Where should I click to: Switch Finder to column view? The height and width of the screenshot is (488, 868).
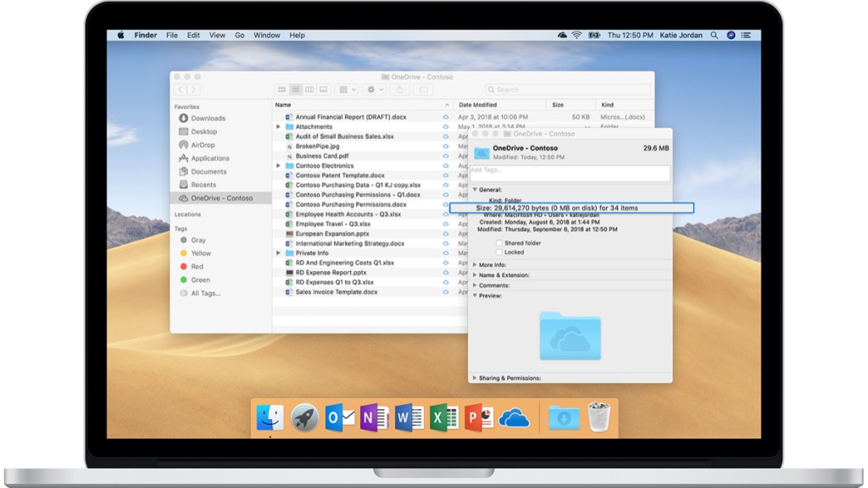click(309, 89)
